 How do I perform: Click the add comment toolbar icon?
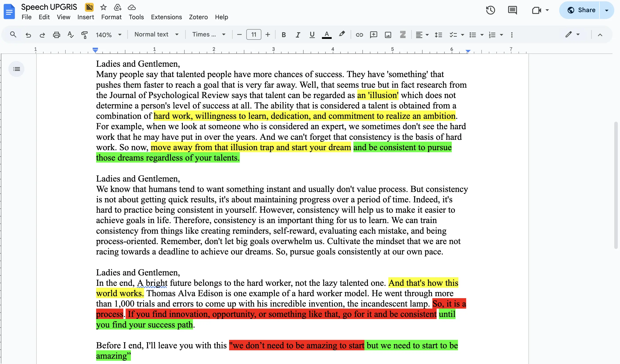tap(373, 35)
